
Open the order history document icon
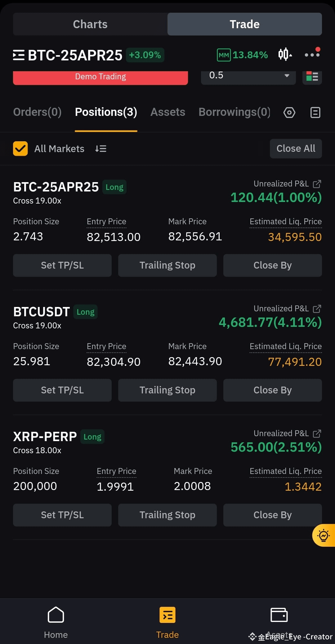click(315, 112)
